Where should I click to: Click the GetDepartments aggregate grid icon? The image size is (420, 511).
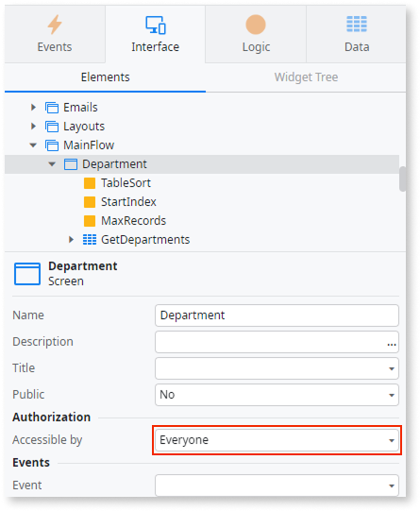(90, 240)
